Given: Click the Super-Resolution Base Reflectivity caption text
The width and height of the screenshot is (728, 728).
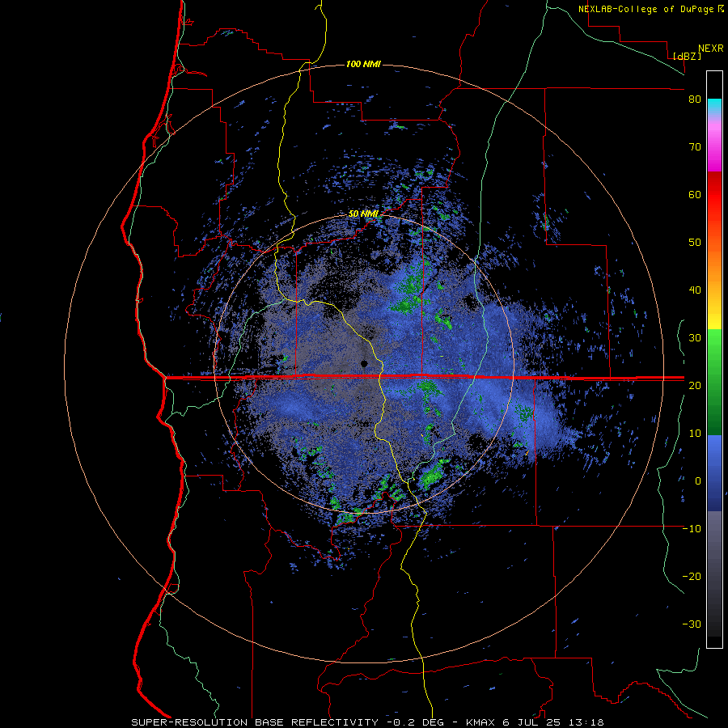Looking at the screenshot, I should (255, 722).
